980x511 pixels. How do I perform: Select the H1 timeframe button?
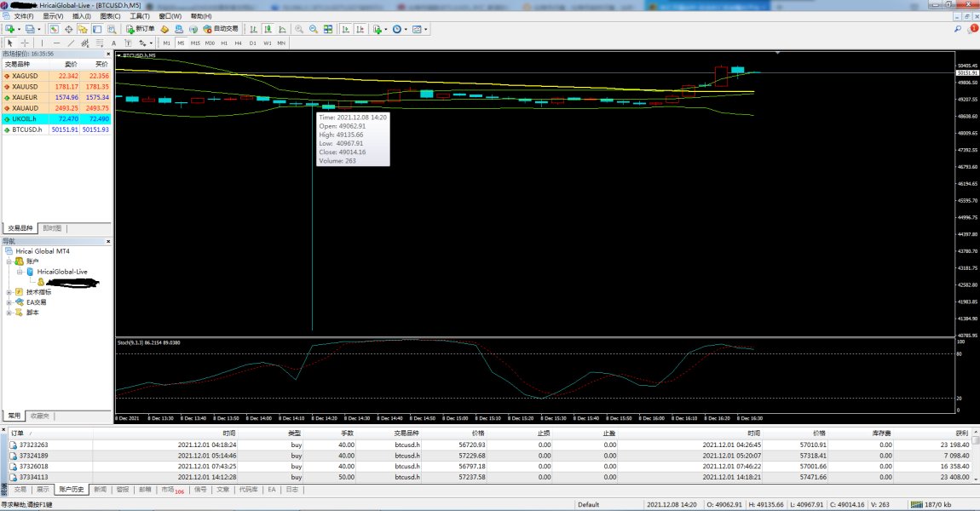coord(224,43)
